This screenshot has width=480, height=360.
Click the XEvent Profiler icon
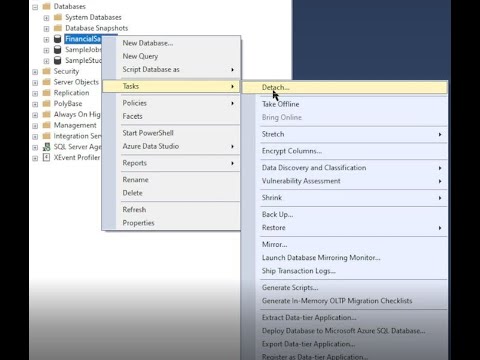[47, 157]
